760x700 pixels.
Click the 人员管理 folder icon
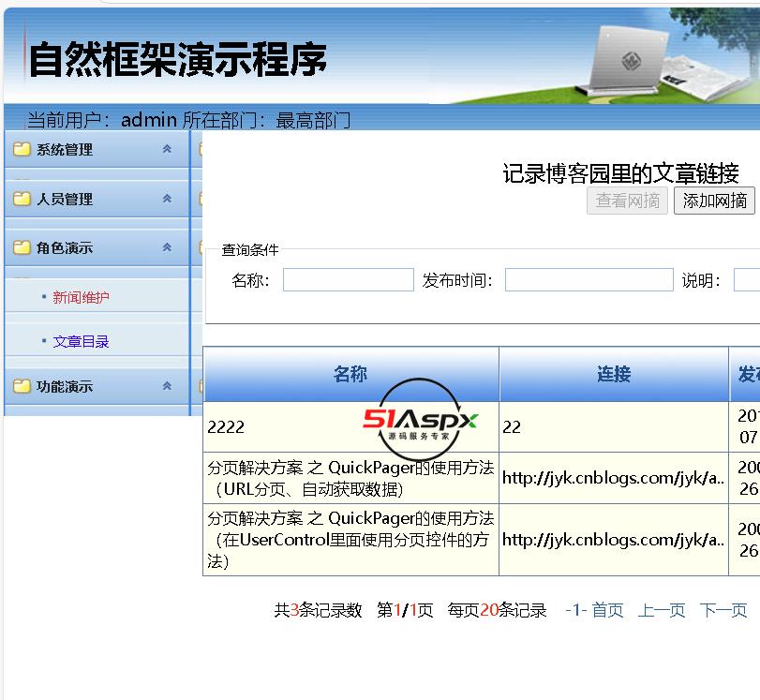point(22,199)
